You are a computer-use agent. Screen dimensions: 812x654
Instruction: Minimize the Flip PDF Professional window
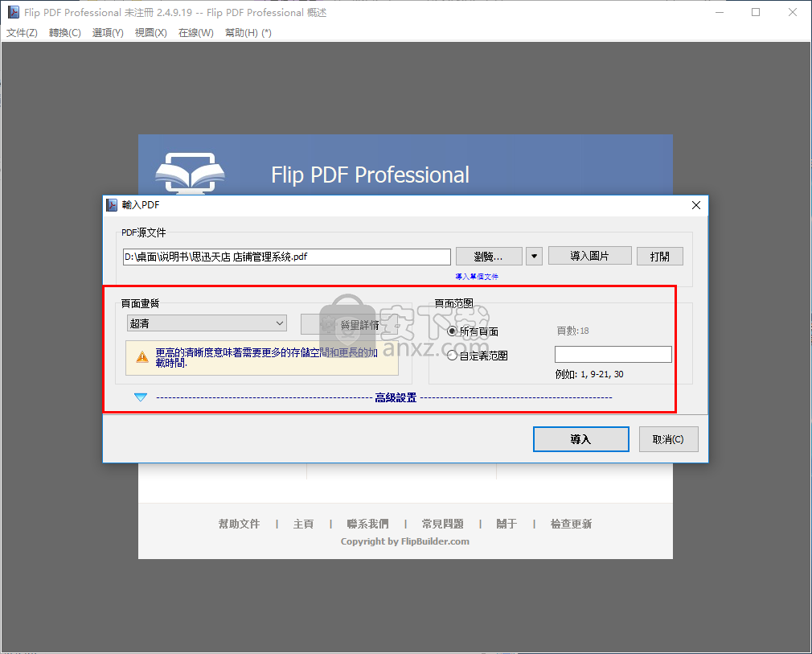click(720, 12)
